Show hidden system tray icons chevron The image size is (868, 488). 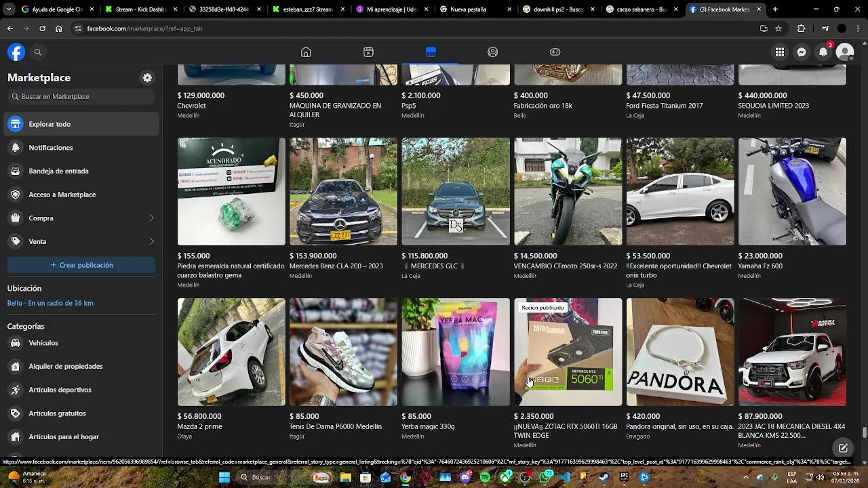coord(745,477)
